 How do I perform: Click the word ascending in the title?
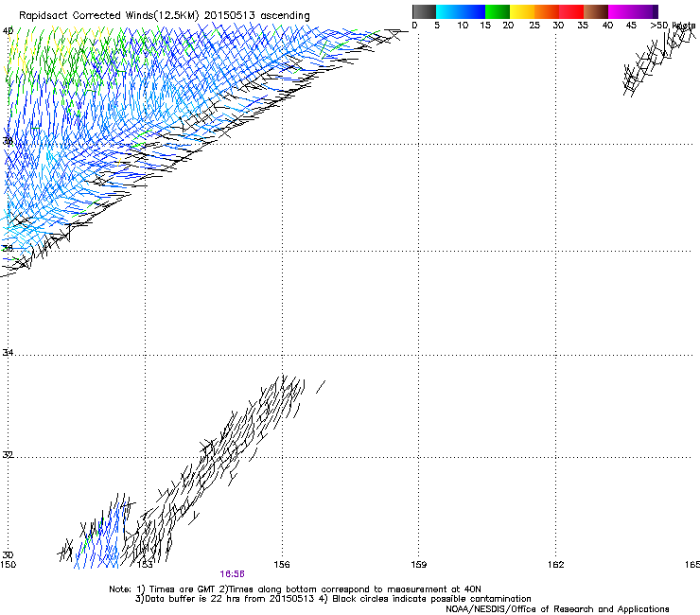(285, 16)
